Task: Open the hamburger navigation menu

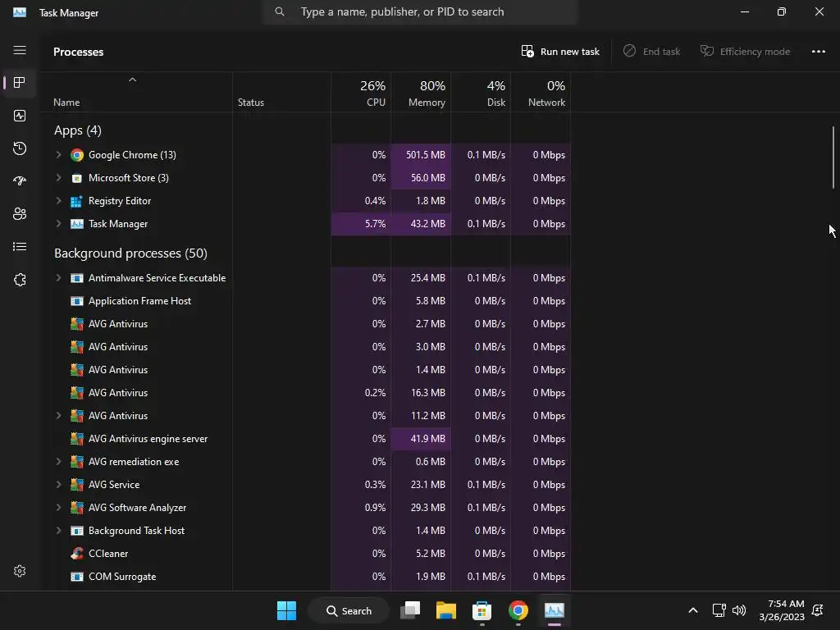Action: tap(20, 50)
